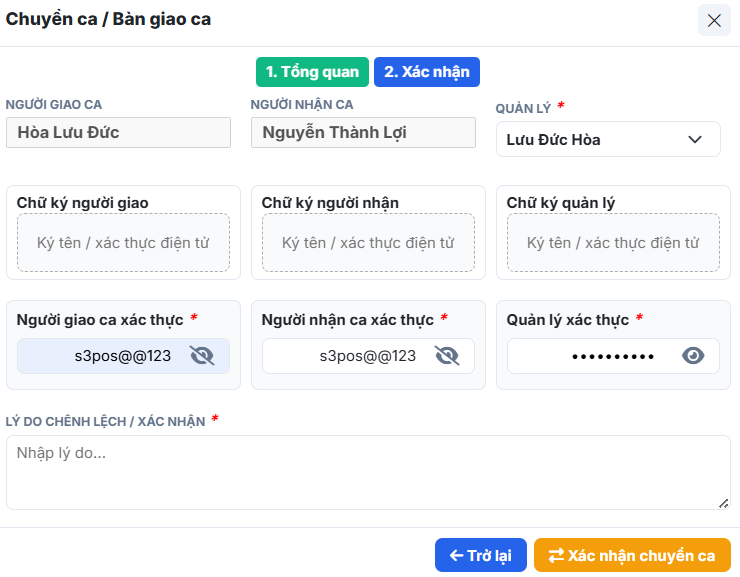Hide password in Người nhận ca xác thực

click(447, 356)
